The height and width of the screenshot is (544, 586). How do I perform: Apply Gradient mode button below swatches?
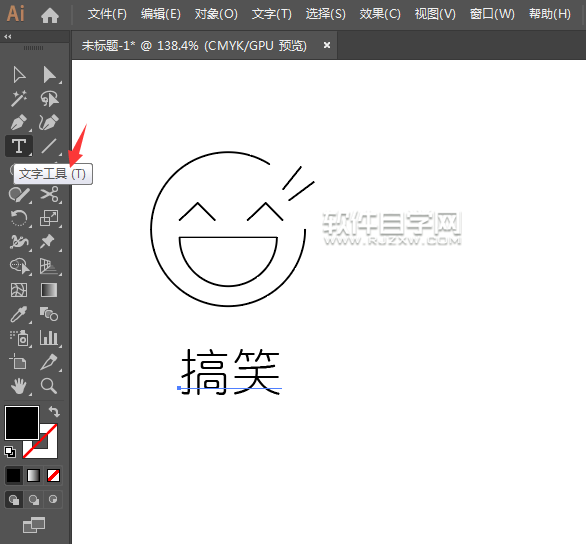click(33, 476)
